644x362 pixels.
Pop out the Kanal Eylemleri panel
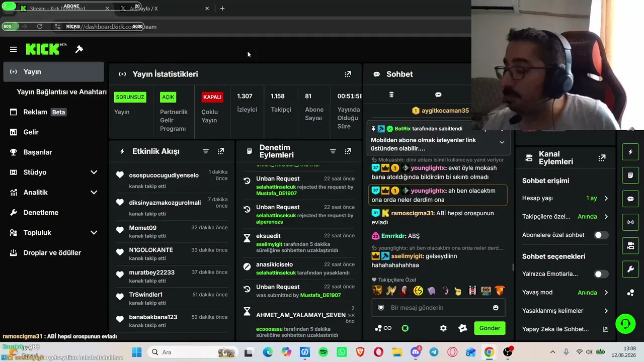(x=602, y=158)
